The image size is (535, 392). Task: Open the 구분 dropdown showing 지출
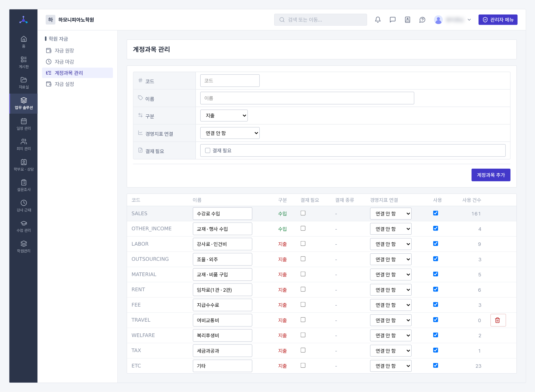click(224, 116)
